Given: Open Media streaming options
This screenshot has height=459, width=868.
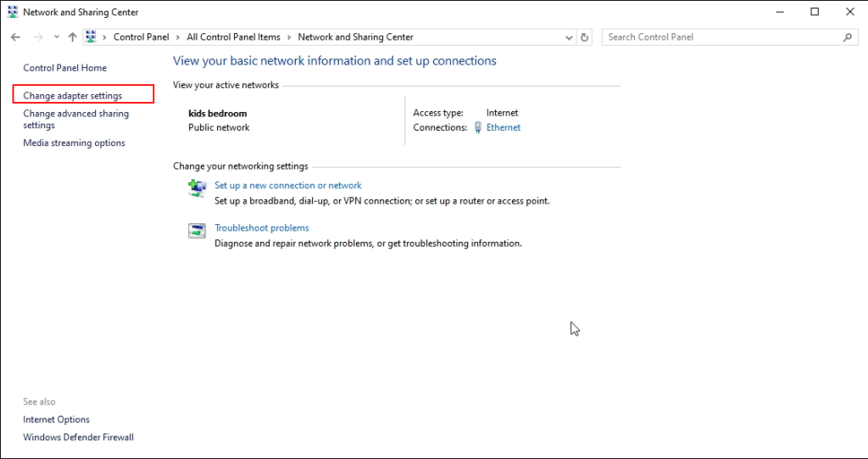Looking at the screenshot, I should (74, 143).
